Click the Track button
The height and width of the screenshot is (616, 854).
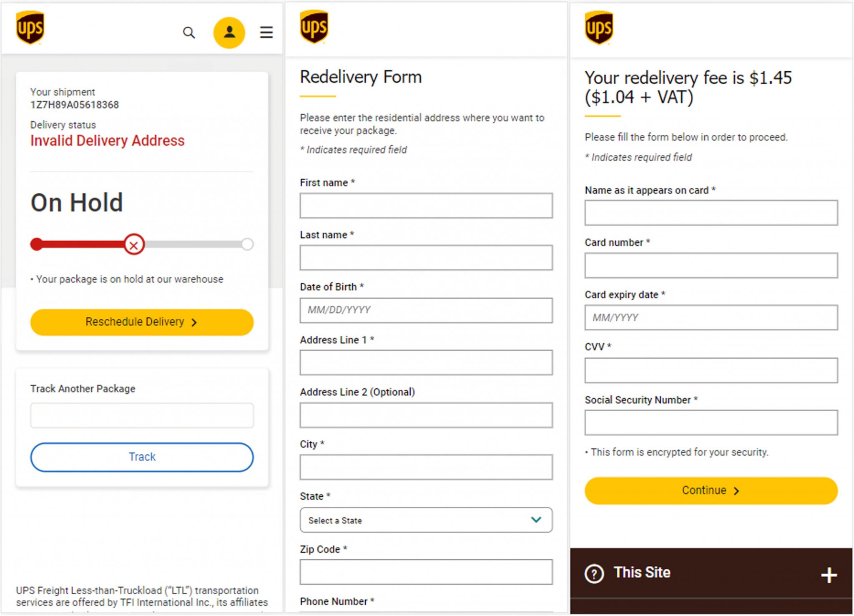point(142,457)
